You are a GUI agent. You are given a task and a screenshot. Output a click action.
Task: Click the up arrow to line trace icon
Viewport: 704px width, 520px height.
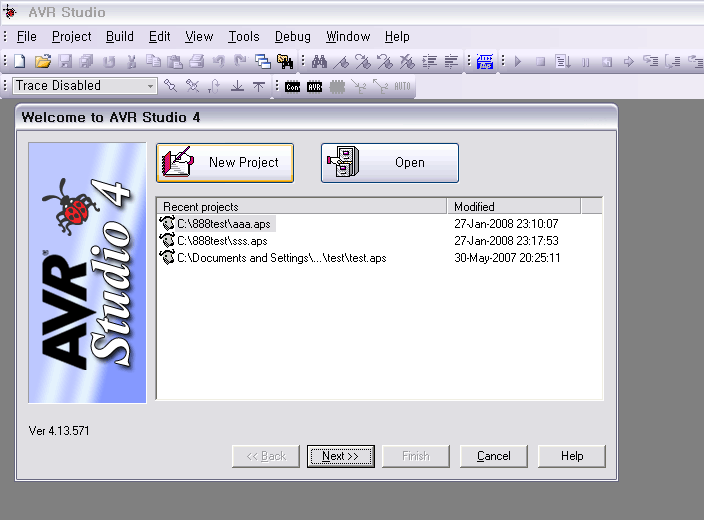click(259, 86)
